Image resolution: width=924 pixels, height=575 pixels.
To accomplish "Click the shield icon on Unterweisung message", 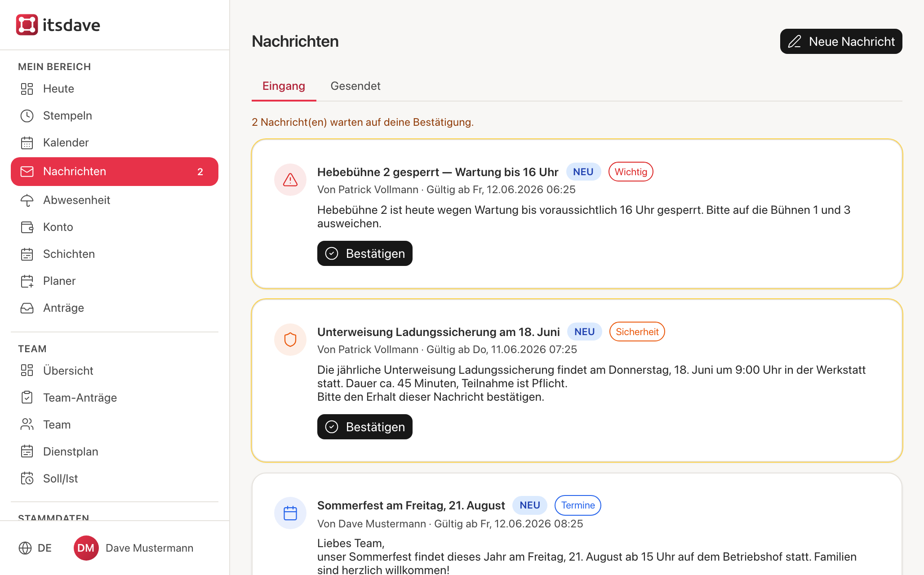I will click(x=290, y=340).
